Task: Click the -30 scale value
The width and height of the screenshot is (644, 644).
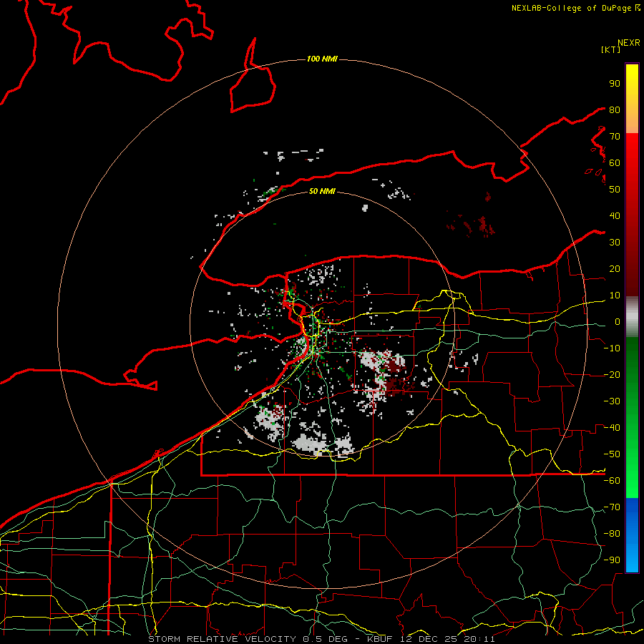Action: pyautogui.click(x=612, y=401)
